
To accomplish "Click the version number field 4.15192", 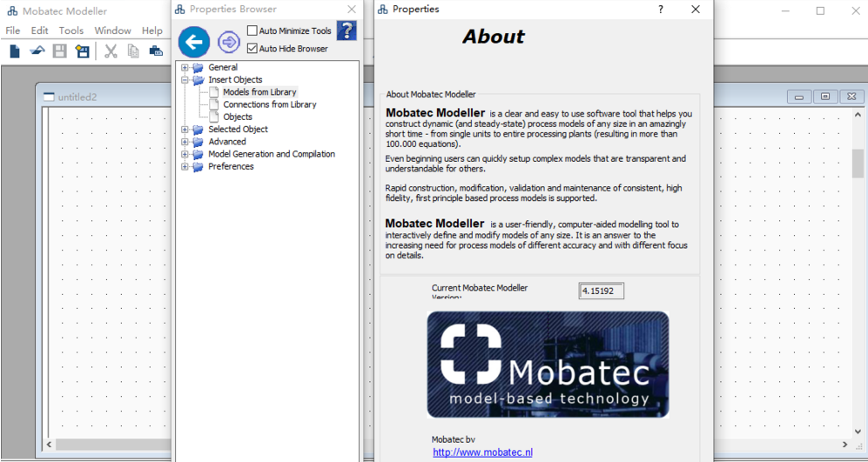I will click(602, 291).
